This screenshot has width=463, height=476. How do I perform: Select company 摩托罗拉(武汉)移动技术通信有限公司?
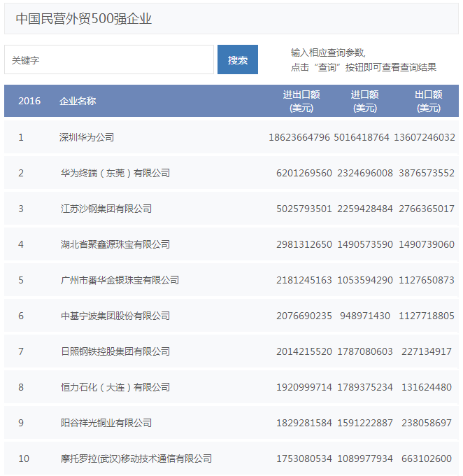tap(136, 458)
